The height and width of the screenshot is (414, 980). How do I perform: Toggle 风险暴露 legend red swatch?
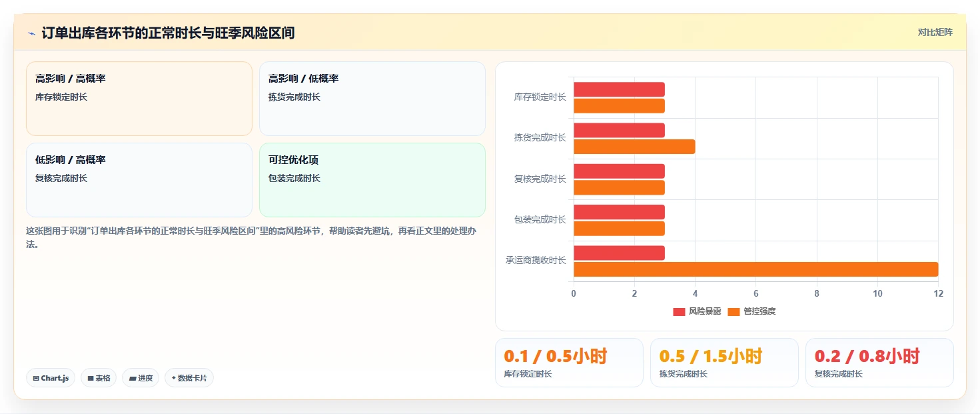pos(679,311)
